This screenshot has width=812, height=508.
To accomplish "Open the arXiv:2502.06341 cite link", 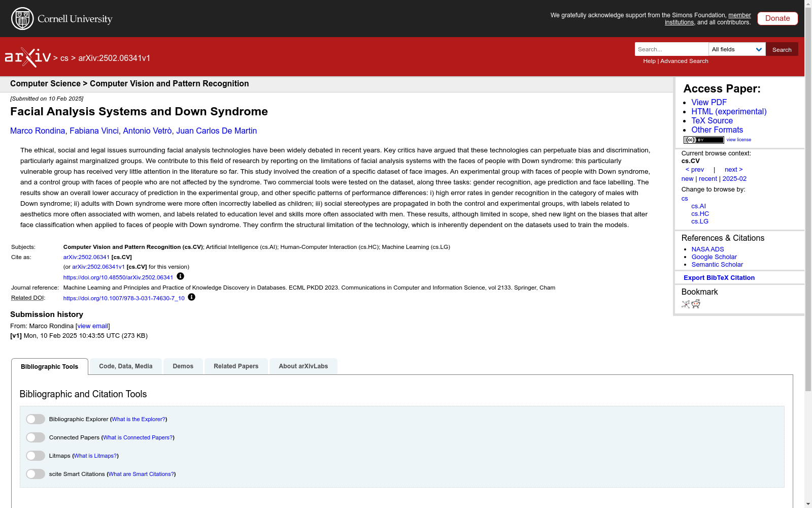I will (x=86, y=257).
